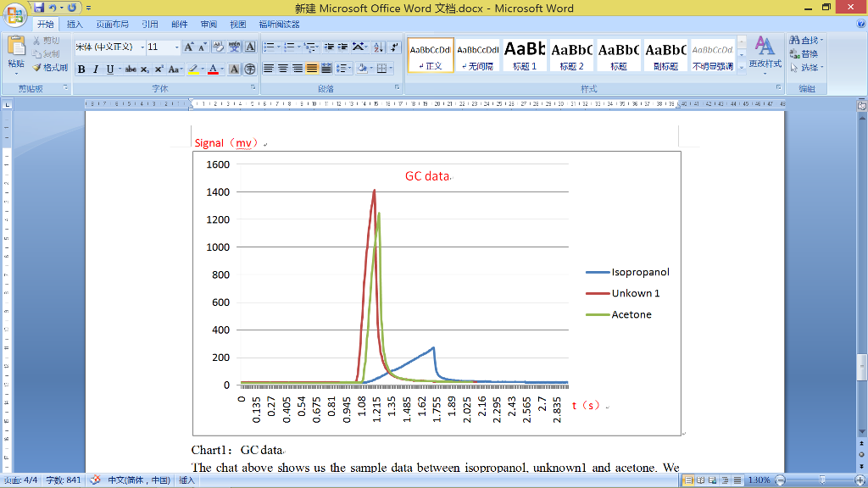This screenshot has width=868, height=488.
Task: Apply strikethrough formatting
Action: click(x=131, y=69)
